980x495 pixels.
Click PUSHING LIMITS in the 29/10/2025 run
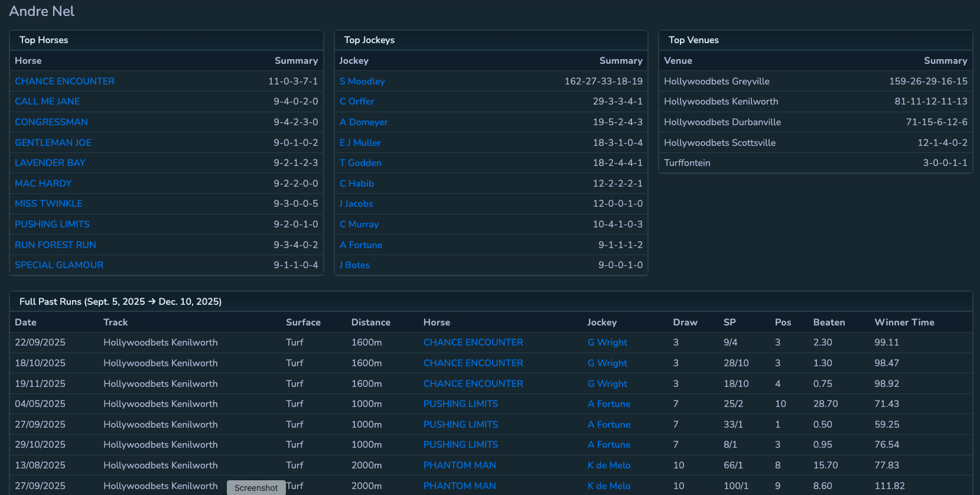tap(461, 444)
